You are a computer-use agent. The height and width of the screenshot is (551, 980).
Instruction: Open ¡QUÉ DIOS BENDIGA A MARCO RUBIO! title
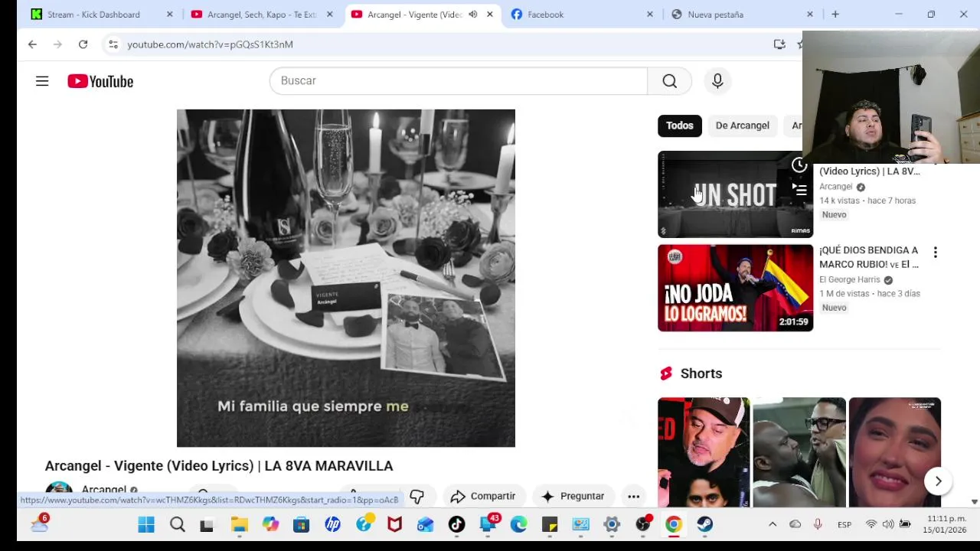(869, 257)
